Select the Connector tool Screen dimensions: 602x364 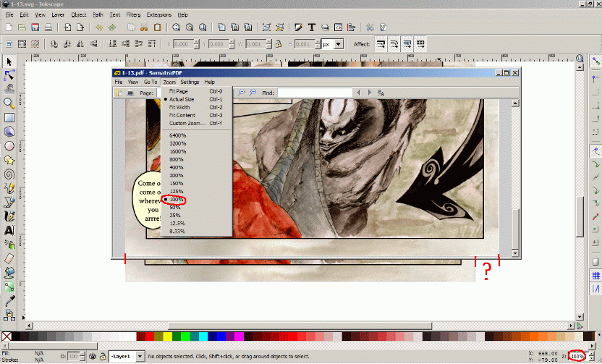9,287
